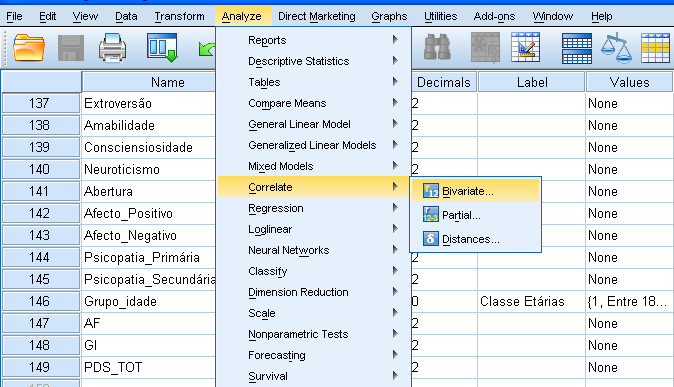Click the Weight Cases scales icon
Image resolution: width=674 pixels, height=387 pixels.
coord(616,48)
